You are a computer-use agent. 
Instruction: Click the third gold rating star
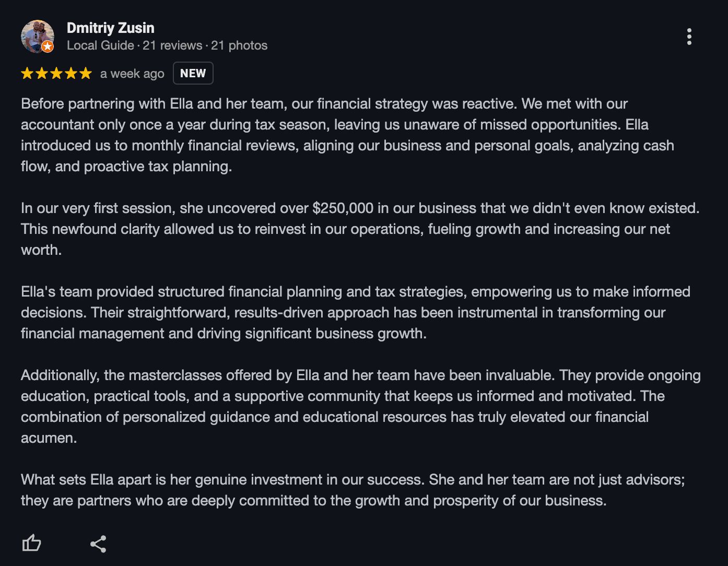coord(56,74)
